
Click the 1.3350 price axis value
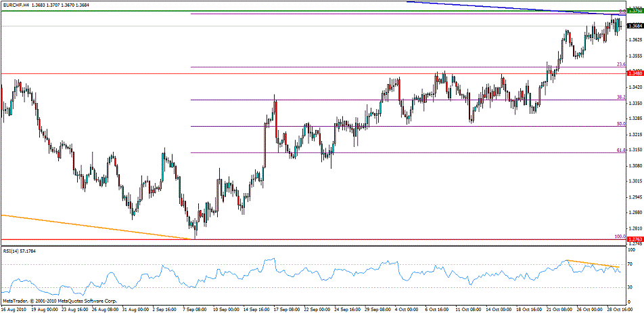pos(635,103)
